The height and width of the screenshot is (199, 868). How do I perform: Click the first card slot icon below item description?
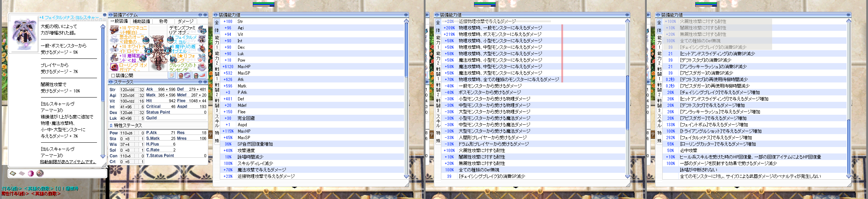click(13, 174)
